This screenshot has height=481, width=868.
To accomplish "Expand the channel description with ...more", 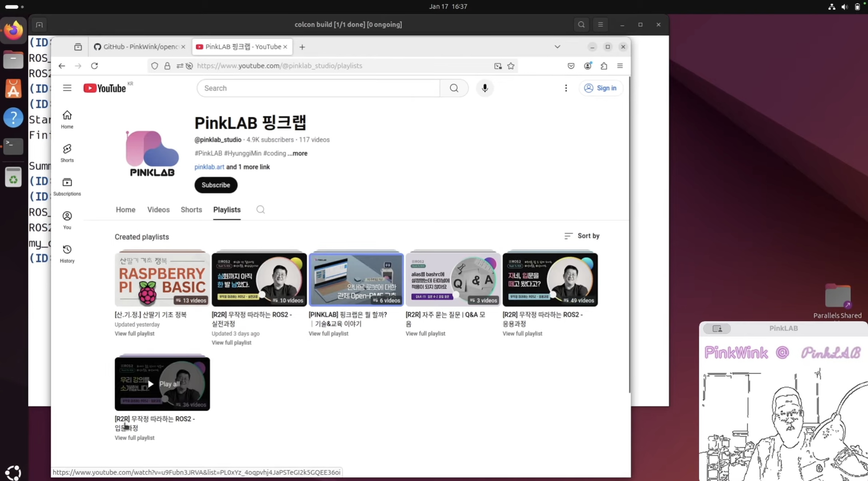I will coord(297,153).
